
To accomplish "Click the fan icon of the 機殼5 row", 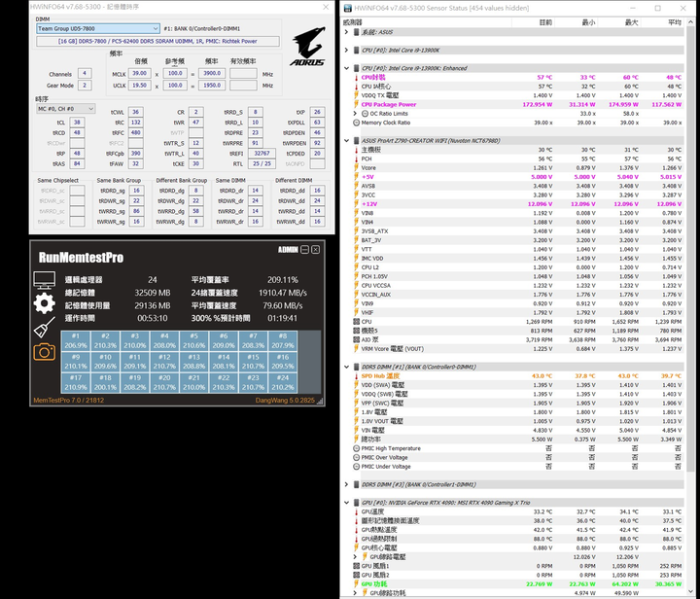I will [356, 331].
